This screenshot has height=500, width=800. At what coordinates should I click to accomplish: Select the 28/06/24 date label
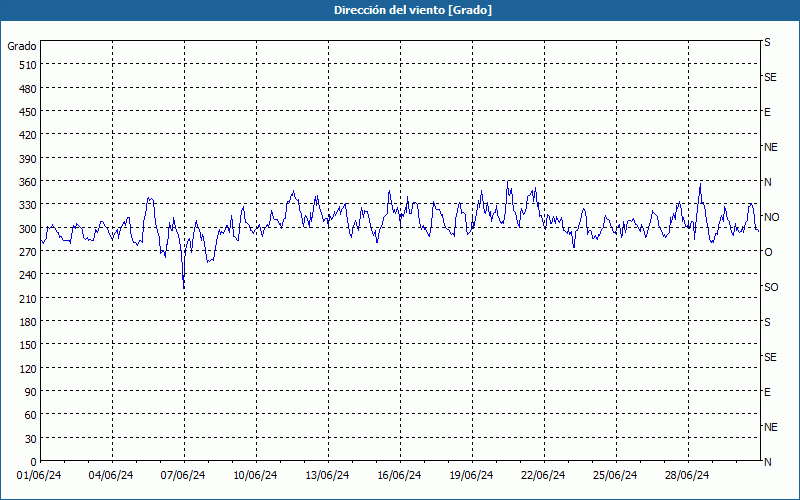pos(687,476)
